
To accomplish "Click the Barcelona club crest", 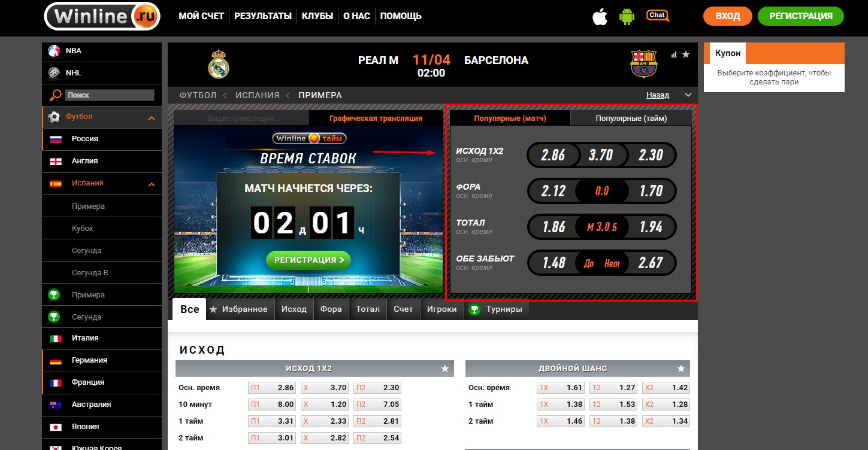I will [643, 64].
